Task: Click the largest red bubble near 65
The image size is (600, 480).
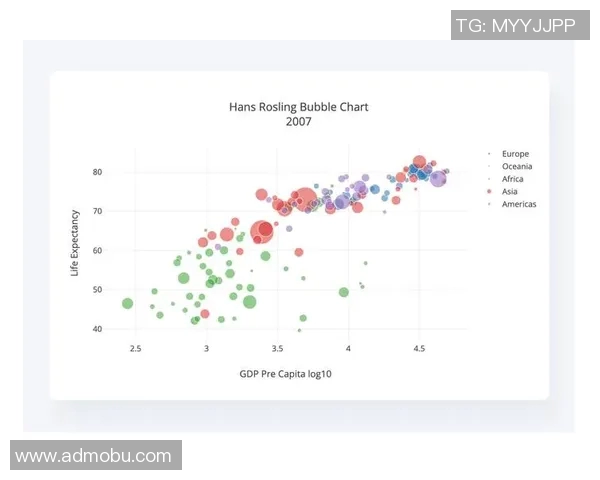Action: [262, 232]
